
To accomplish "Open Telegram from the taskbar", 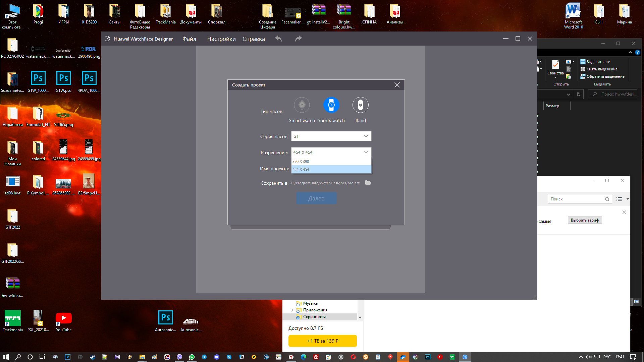I will click(204, 357).
